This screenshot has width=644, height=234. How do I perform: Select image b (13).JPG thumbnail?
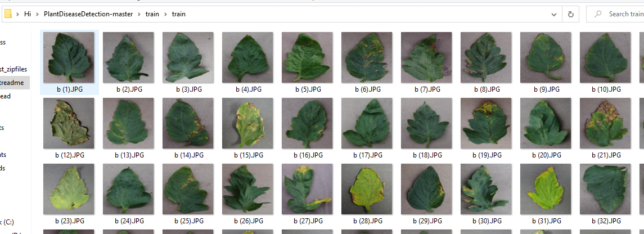pos(128,123)
